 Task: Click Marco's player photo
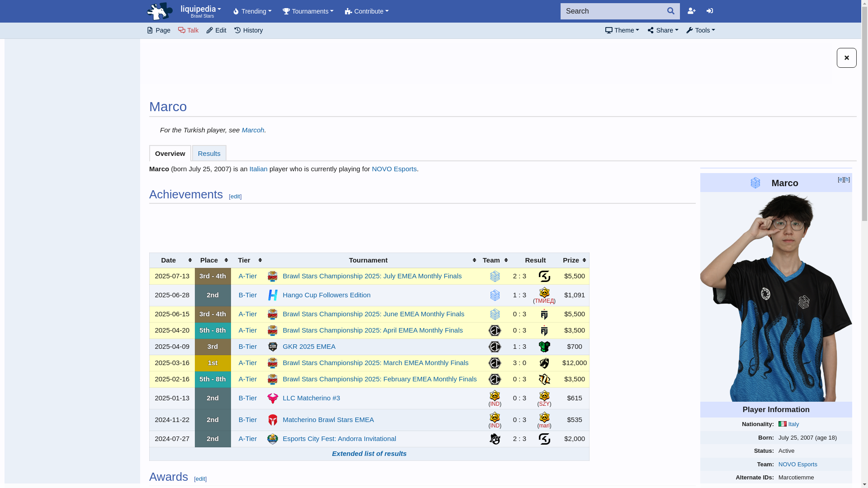(x=776, y=297)
